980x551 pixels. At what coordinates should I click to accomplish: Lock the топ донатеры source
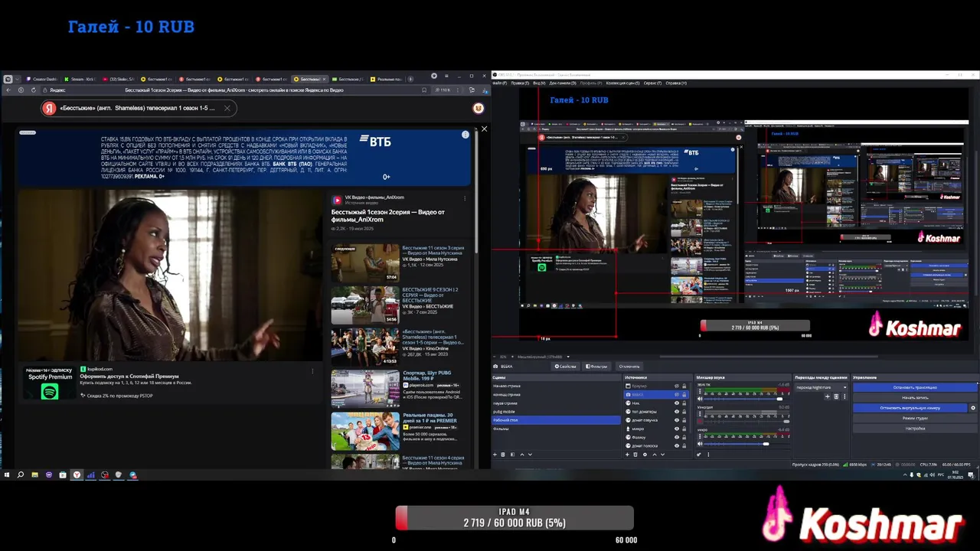coord(684,412)
